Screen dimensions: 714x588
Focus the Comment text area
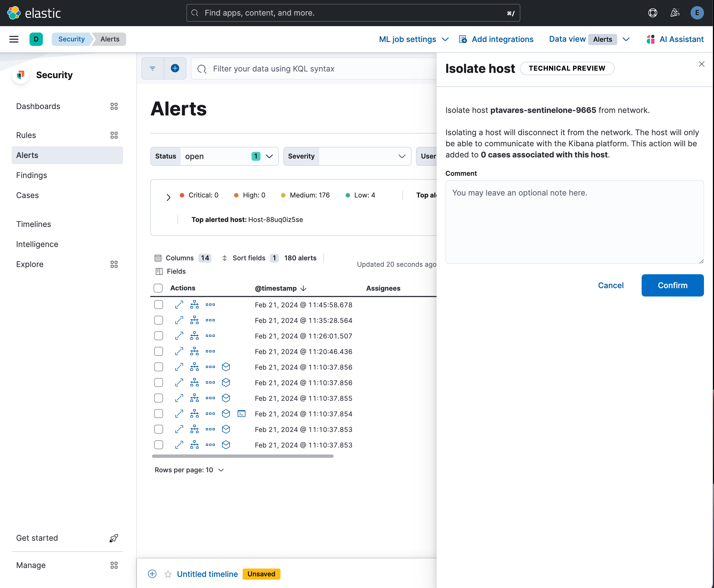click(x=574, y=222)
